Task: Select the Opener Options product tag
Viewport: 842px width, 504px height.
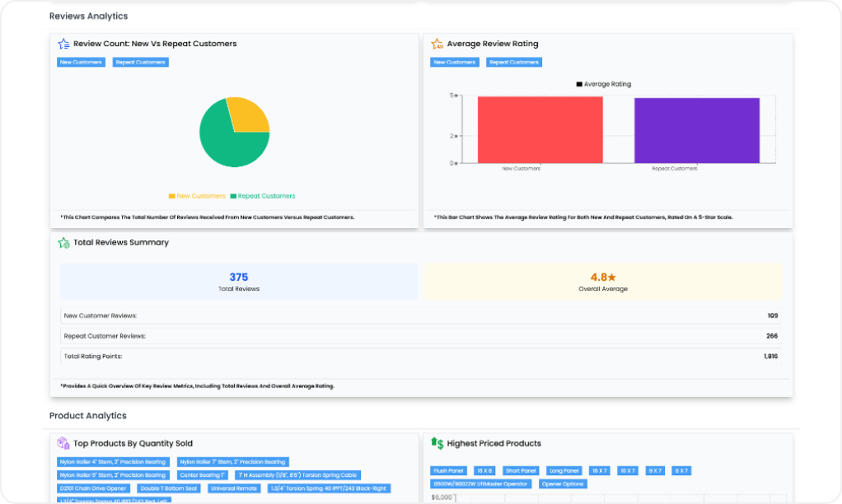Action: (x=562, y=484)
